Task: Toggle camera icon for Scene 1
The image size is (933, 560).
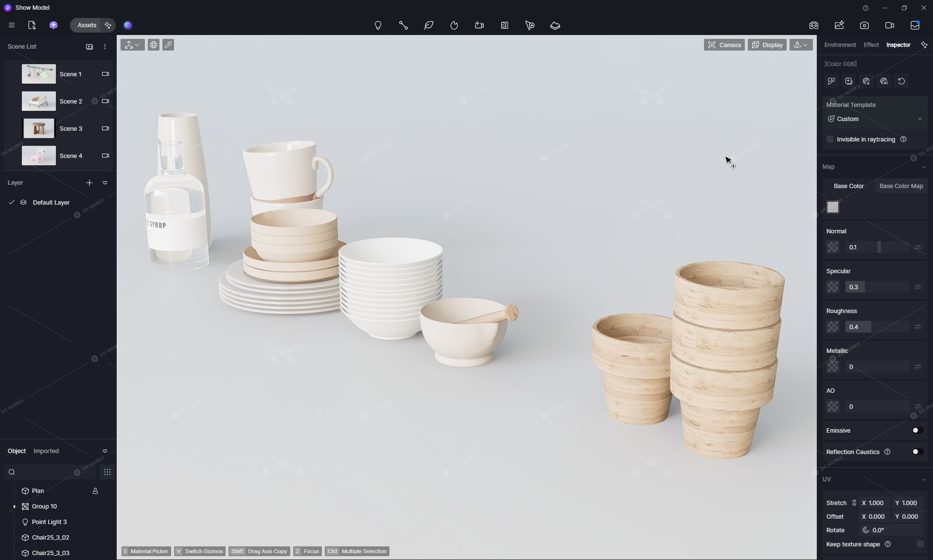Action: point(106,74)
